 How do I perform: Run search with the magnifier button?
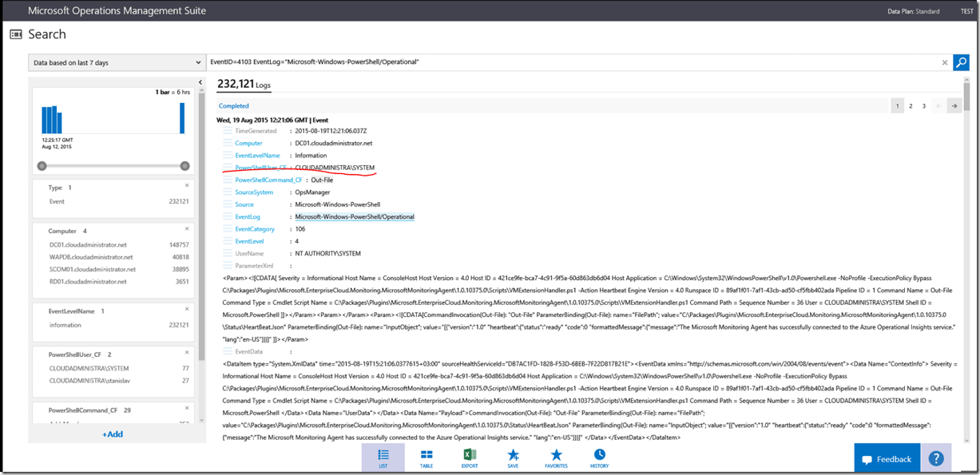click(x=961, y=62)
